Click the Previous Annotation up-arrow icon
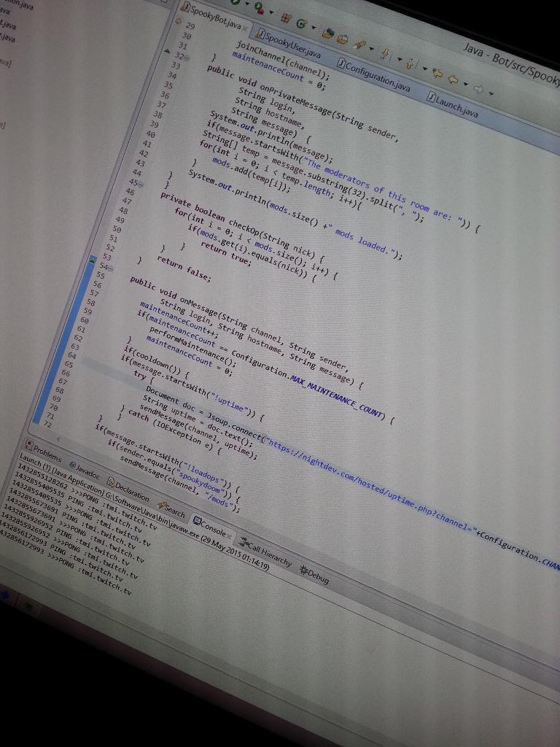560x747 pixels. pos(410,63)
